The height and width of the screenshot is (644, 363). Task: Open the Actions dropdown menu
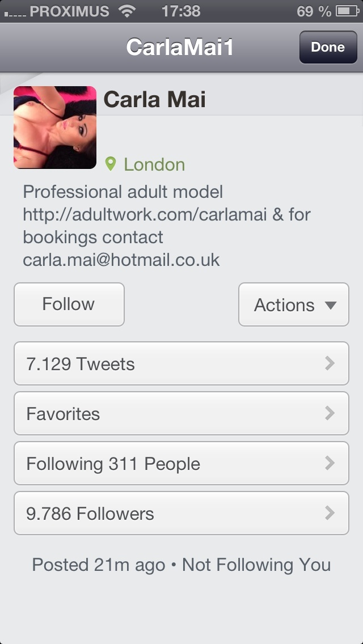(x=294, y=304)
